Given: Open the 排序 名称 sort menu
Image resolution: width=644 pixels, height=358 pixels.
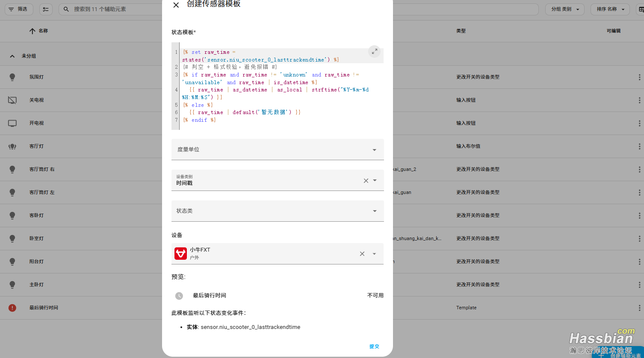Looking at the screenshot, I should (x=610, y=9).
